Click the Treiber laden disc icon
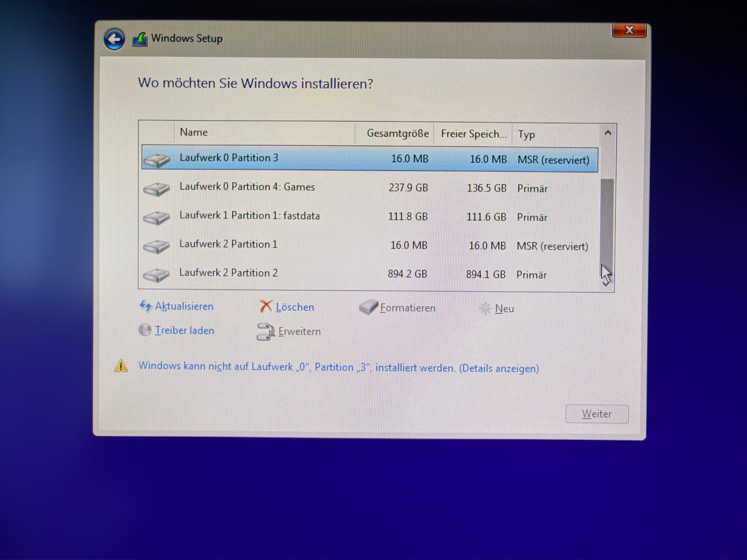 (145, 330)
